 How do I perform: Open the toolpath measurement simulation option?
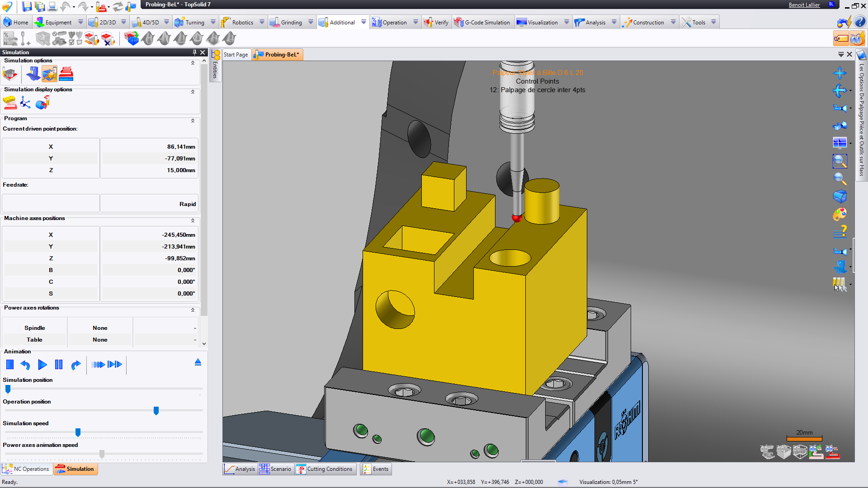[66, 74]
